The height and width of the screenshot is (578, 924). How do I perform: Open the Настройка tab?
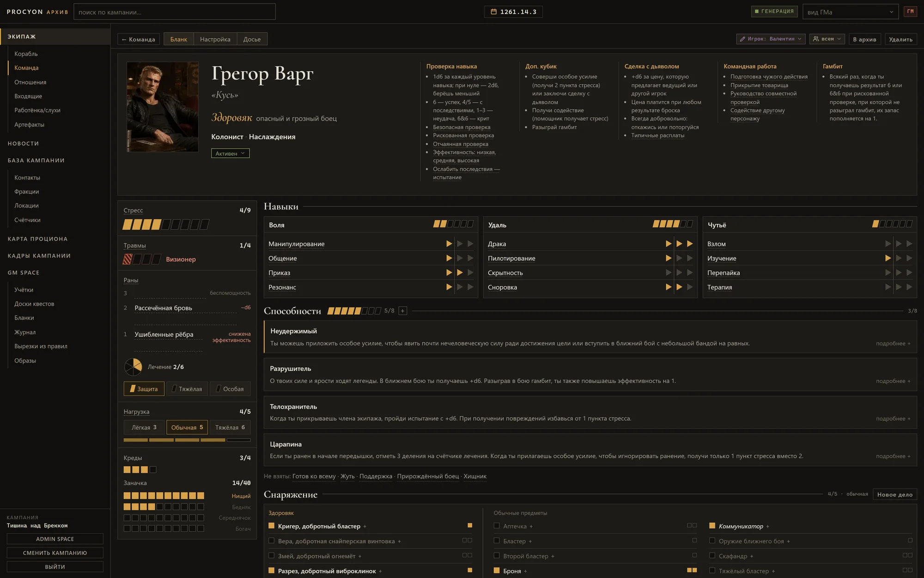click(x=215, y=39)
